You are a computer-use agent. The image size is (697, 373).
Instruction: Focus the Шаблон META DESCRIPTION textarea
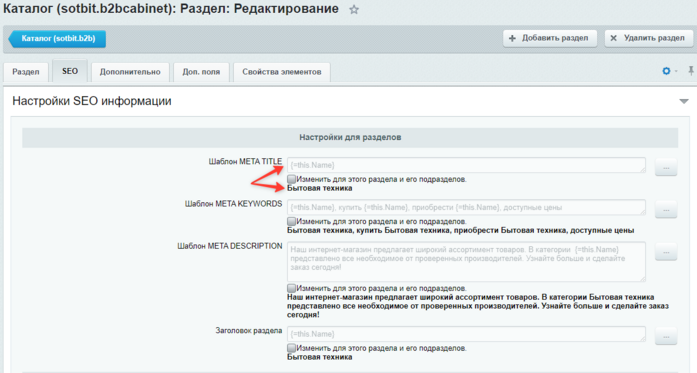point(466,261)
